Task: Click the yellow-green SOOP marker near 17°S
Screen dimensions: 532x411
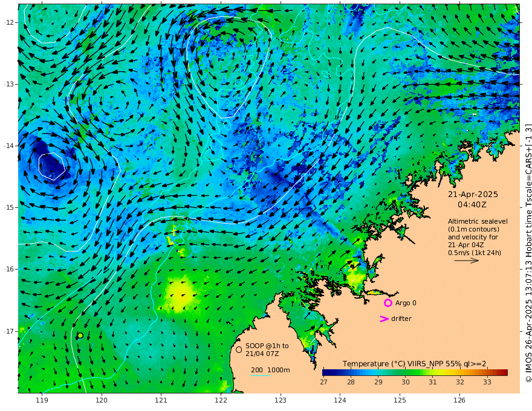Action: point(80,335)
